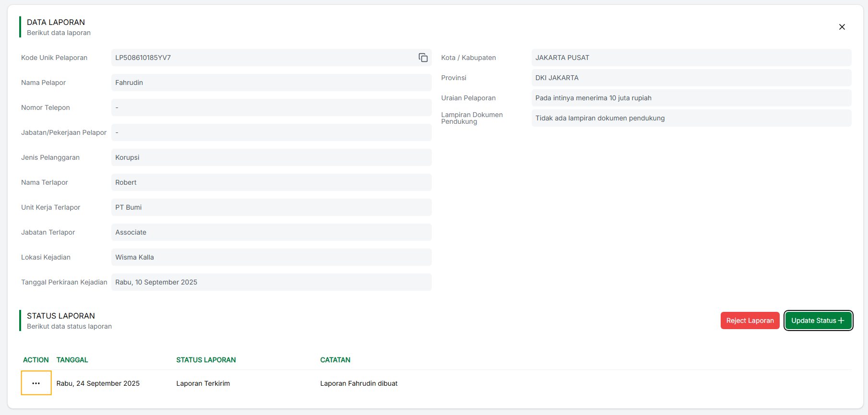Click the Lampiran Dokumen Pendukung field

coord(691,118)
